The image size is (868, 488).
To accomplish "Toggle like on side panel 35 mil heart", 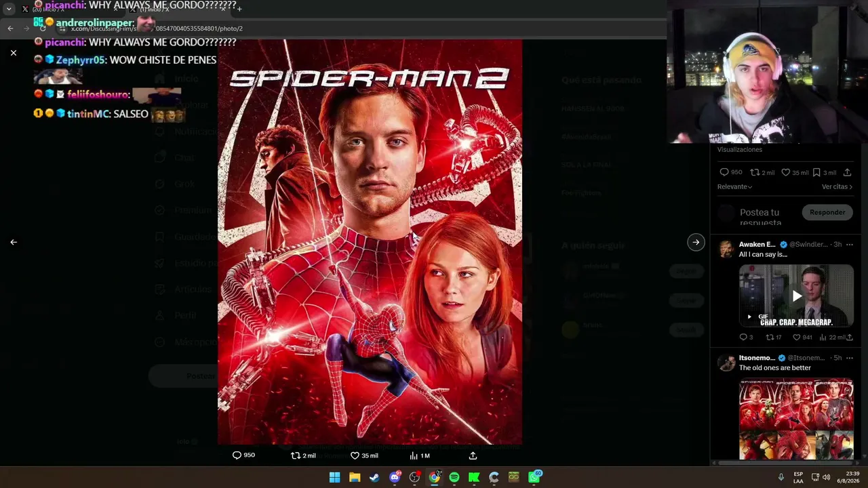I will click(x=795, y=172).
